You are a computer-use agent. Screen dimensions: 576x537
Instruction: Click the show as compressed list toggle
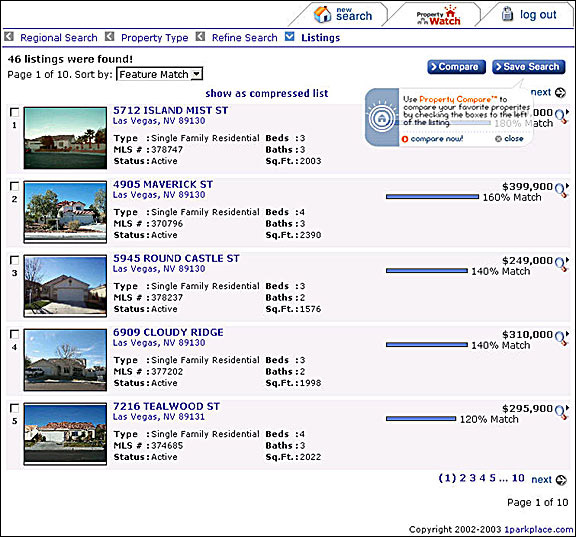click(x=267, y=93)
